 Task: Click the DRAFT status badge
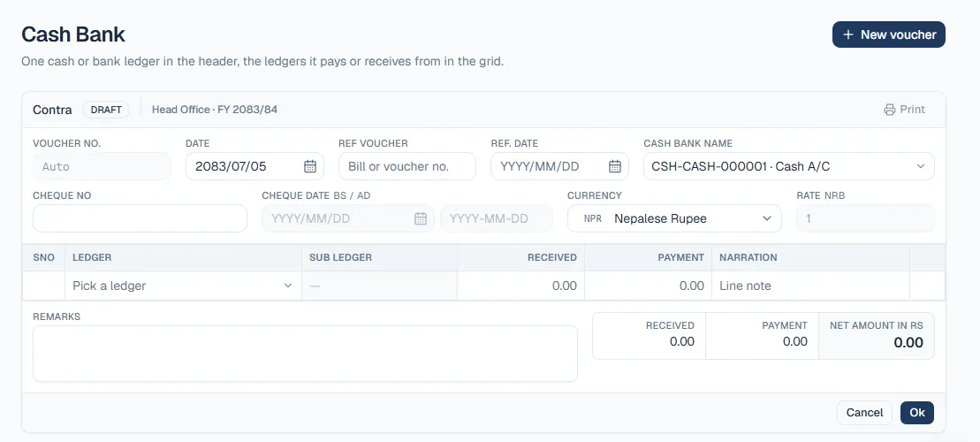click(106, 110)
